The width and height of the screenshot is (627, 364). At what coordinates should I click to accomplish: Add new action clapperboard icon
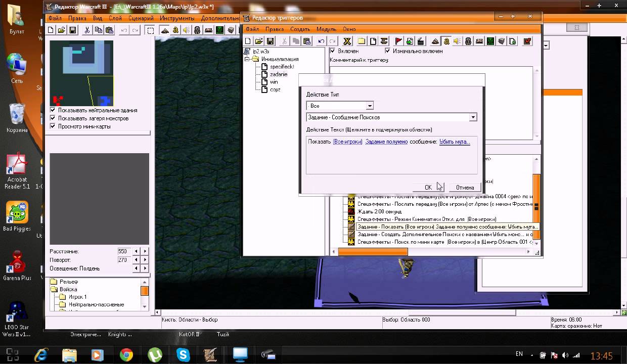[x=421, y=41]
